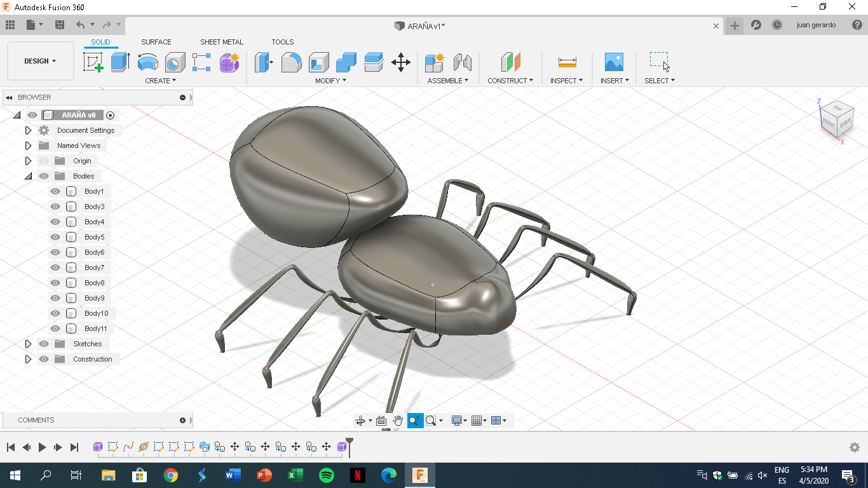Open the SHEET METAL tab
This screenshot has width=868, height=488.
[221, 42]
